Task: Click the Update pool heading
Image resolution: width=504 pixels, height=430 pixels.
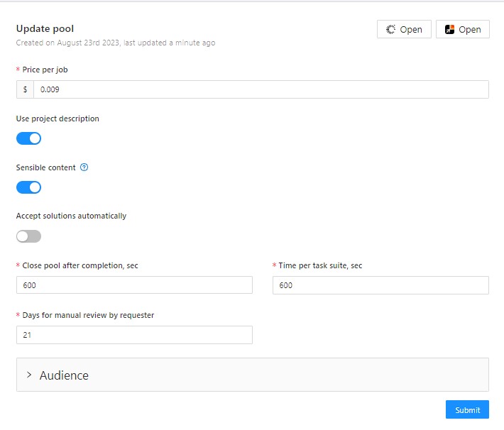Action: click(45, 29)
